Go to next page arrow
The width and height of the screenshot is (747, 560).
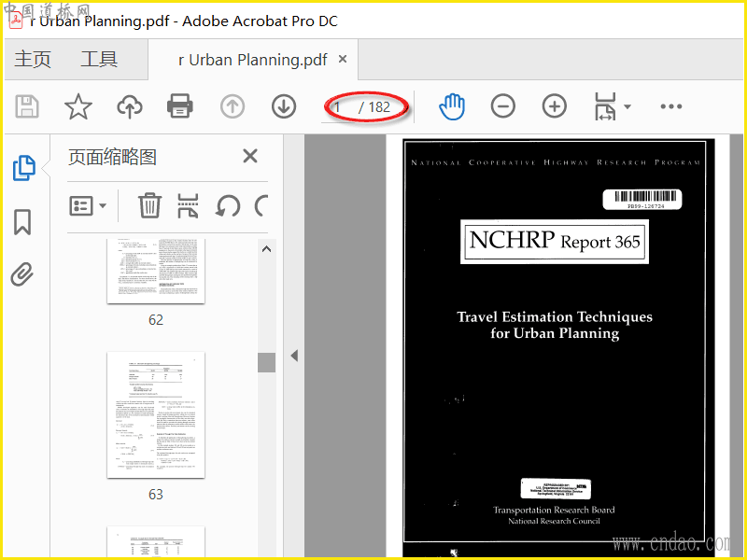(x=284, y=106)
